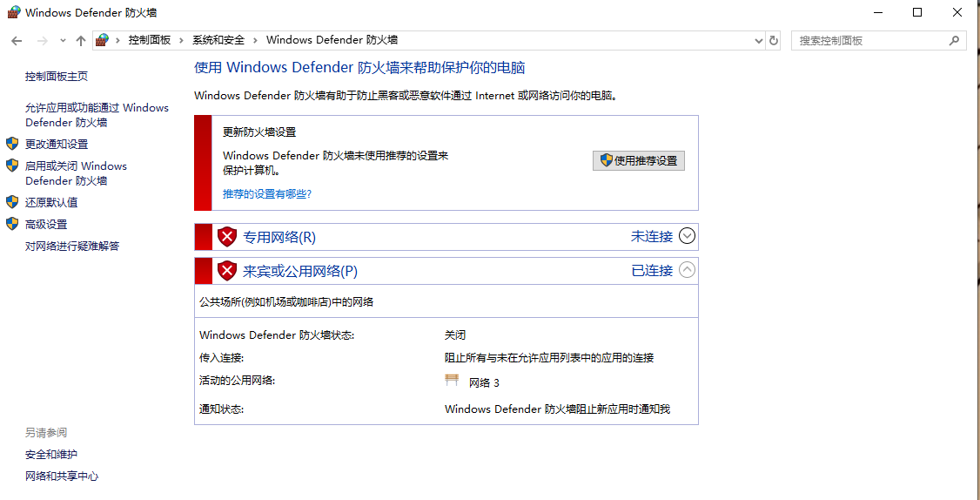980x500 pixels.
Task: Expand the 专用网络 section chevron
Action: [687, 236]
